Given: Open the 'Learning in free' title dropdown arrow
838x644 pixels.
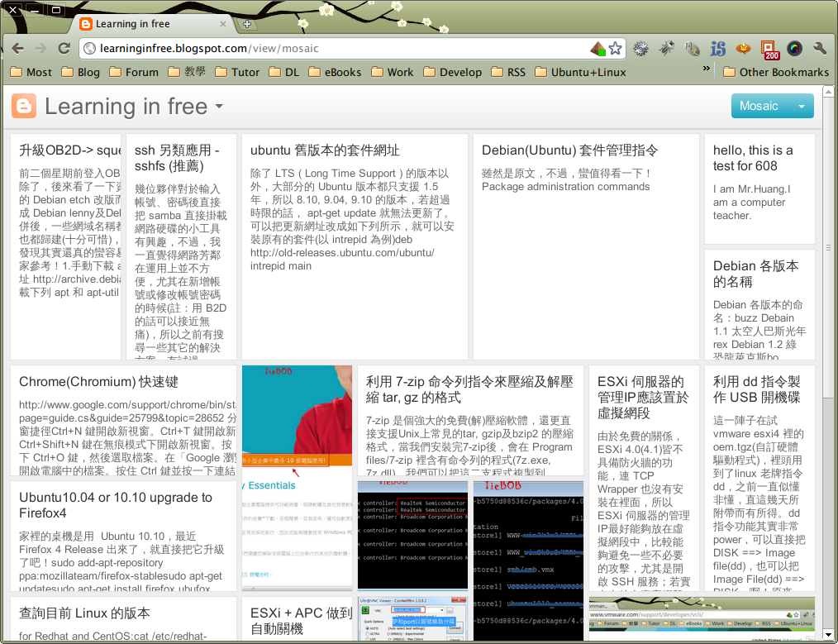Looking at the screenshot, I should pyautogui.click(x=219, y=106).
